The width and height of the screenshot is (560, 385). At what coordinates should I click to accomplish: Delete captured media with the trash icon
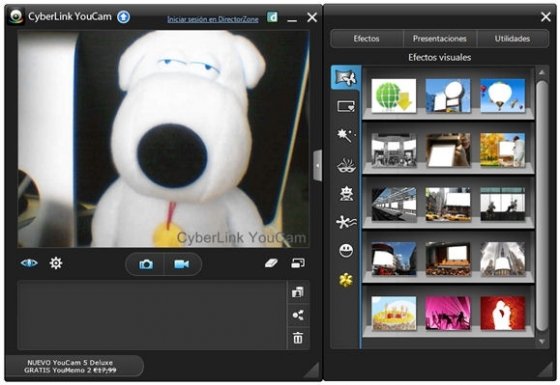(x=298, y=338)
